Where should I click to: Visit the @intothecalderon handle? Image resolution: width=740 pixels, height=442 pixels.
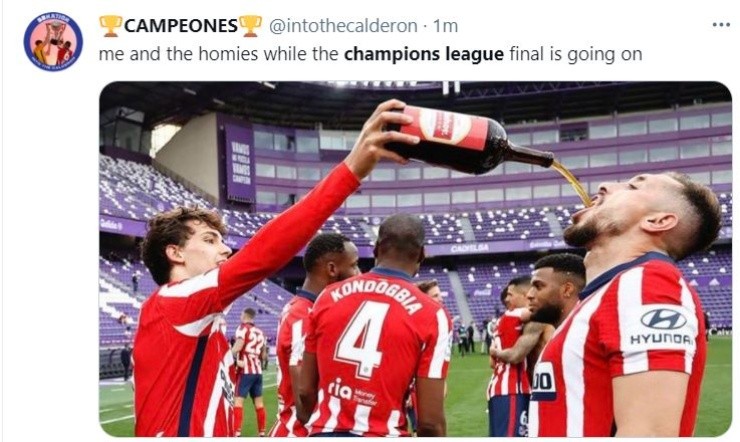343,26
